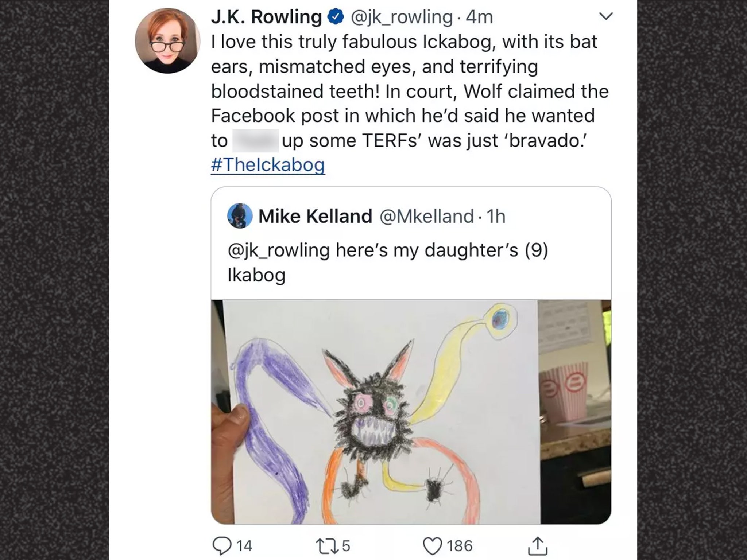This screenshot has height=560, width=747.
Task: Open the #TheIckabog hashtag link
Action: point(268,164)
